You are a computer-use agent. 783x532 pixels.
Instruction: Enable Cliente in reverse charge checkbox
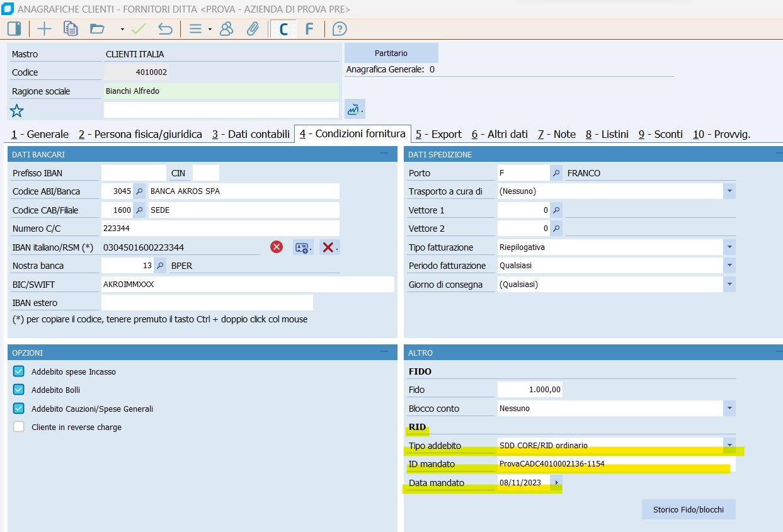(19, 427)
